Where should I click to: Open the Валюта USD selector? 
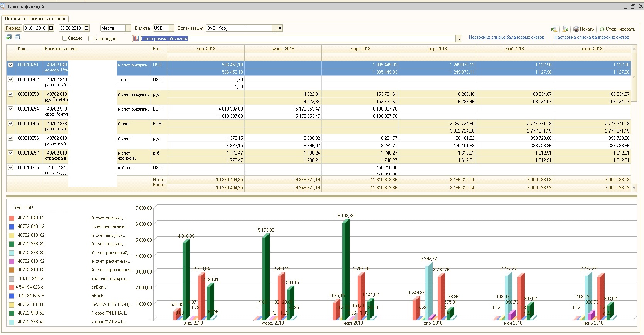click(x=172, y=28)
